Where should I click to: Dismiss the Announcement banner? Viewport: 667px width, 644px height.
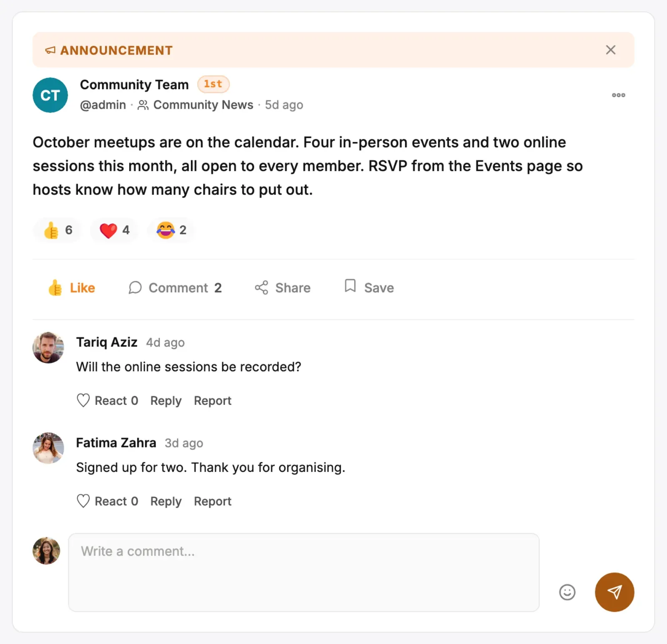pos(610,50)
